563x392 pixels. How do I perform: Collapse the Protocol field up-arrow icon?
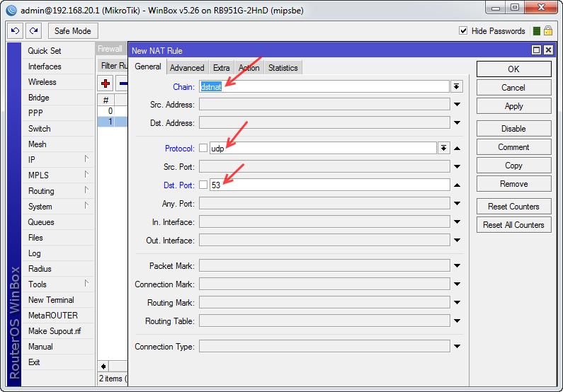click(457, 149)
